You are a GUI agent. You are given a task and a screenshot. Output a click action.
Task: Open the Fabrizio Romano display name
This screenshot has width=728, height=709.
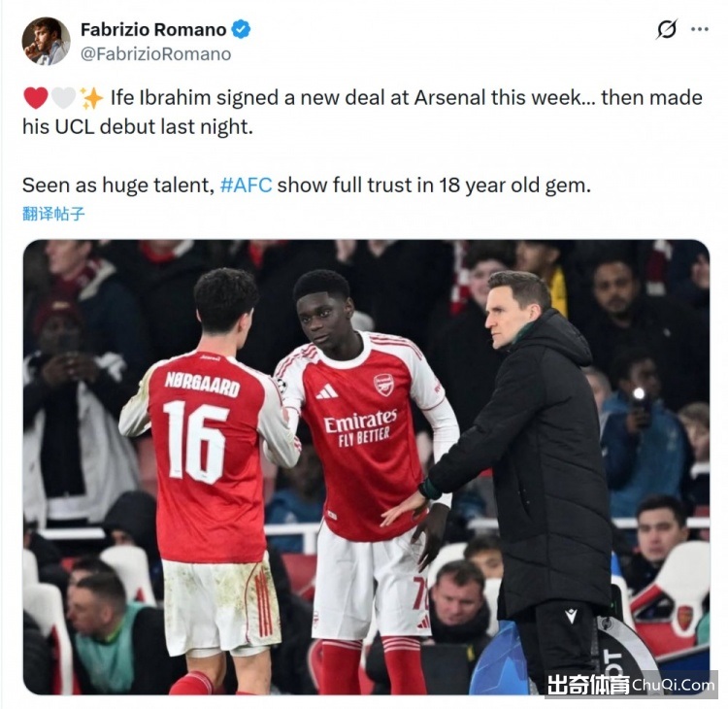tap(153, 30)
